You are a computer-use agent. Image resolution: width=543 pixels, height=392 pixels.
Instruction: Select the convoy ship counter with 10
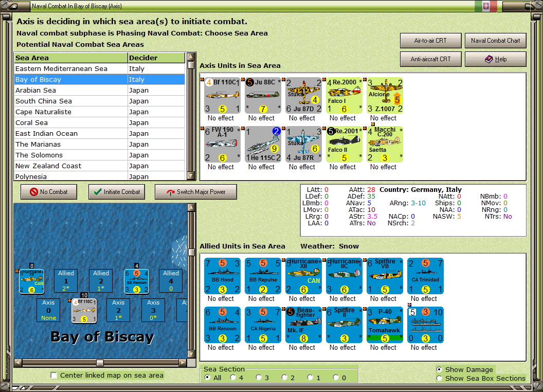pos(425,325)
